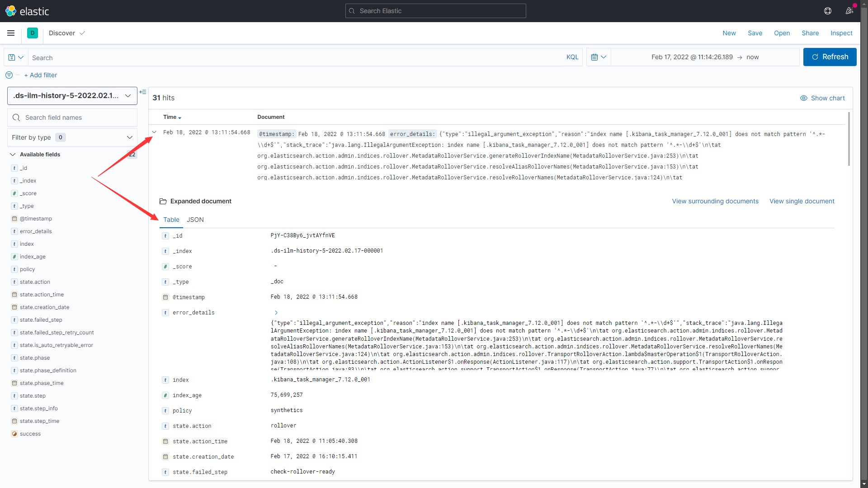Click Inspect in the top menu
Viewport: 868px width, 488px height.
(x=841, y=33)
